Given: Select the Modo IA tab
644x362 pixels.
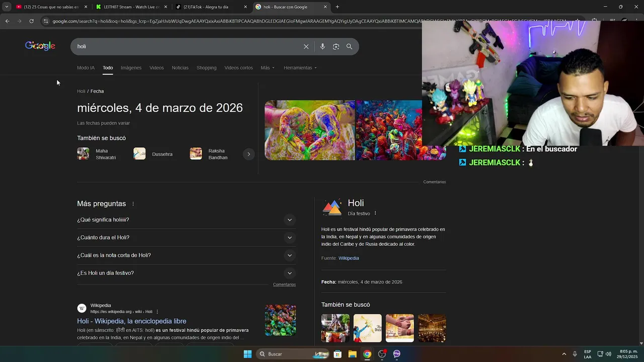Looking at the screenshot, I should tap(86, 67).
